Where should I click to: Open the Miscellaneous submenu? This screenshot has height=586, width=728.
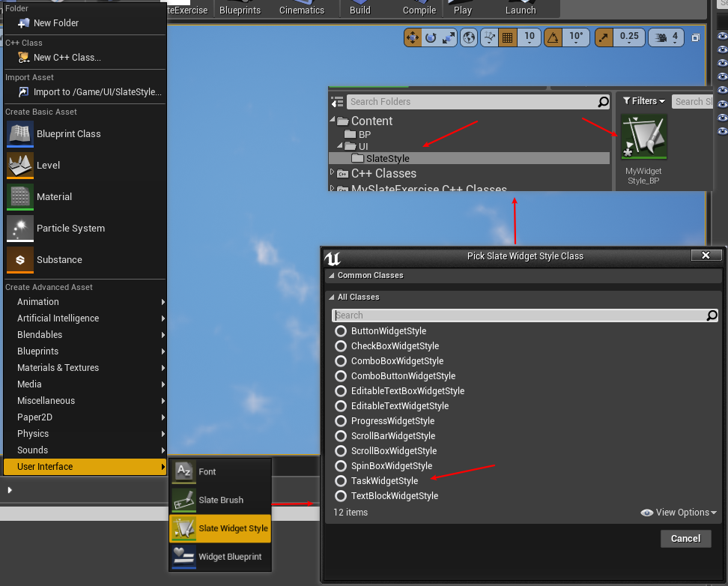[85, 401]
